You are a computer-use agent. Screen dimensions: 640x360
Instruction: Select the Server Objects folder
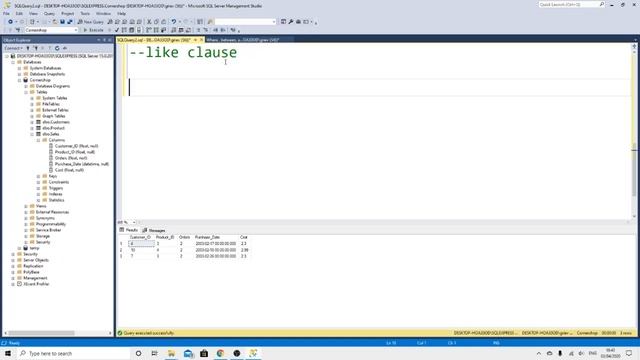click(x=36, y=260)
